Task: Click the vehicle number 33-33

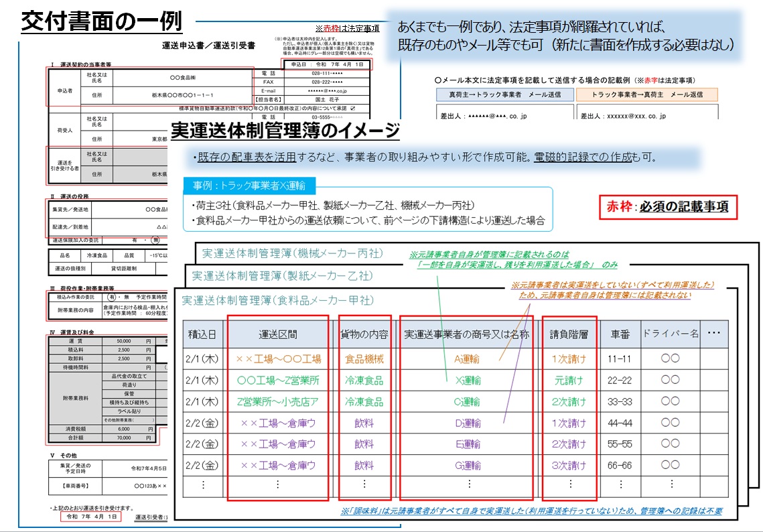Action: [620, 402]
